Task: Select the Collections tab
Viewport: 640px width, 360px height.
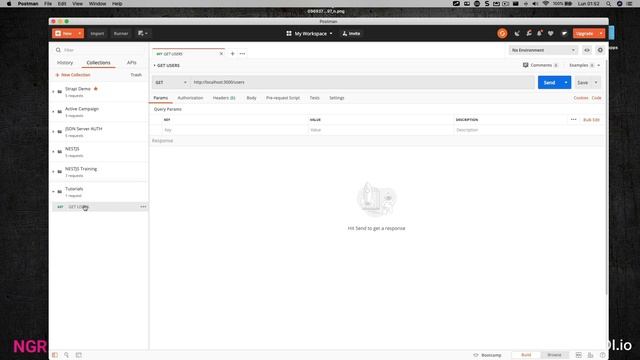Action: (98, 63)
